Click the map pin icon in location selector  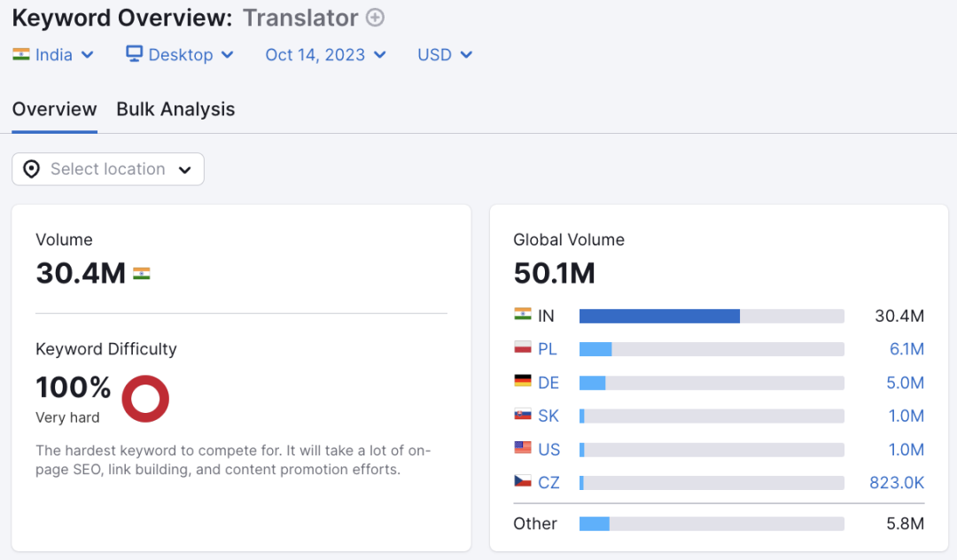32,169
